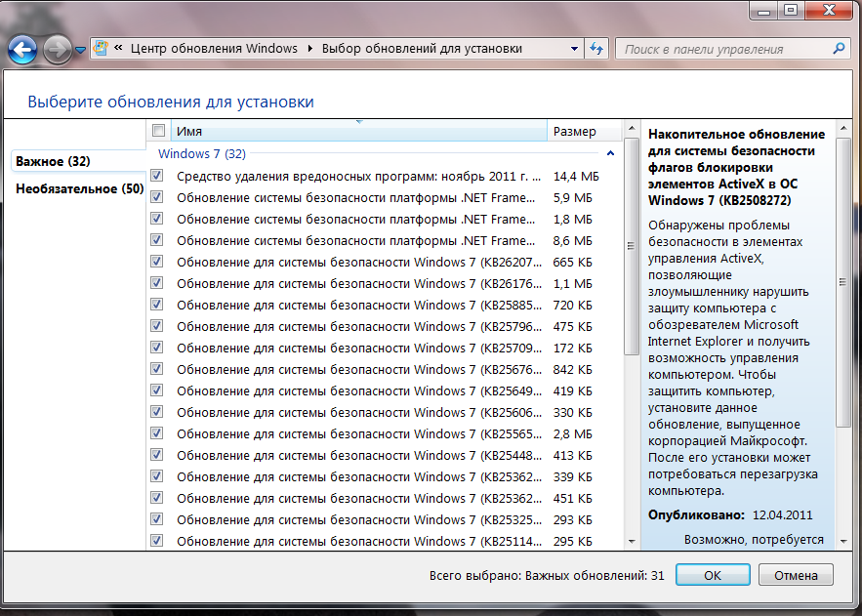Click 'Выбор обновлений для установки' breadcrumb
The height and width of the screenshot is (616, 862).
click(422, 49)
